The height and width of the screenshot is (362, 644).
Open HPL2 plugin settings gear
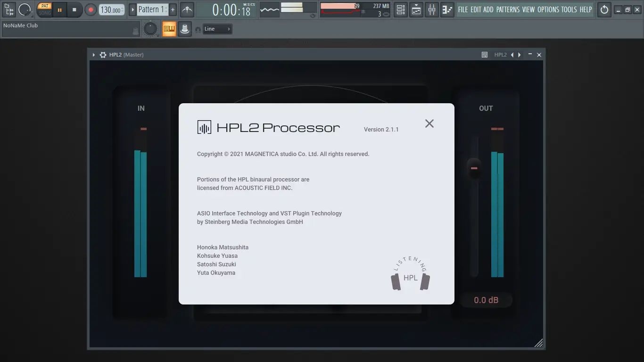tap(103, 55)
